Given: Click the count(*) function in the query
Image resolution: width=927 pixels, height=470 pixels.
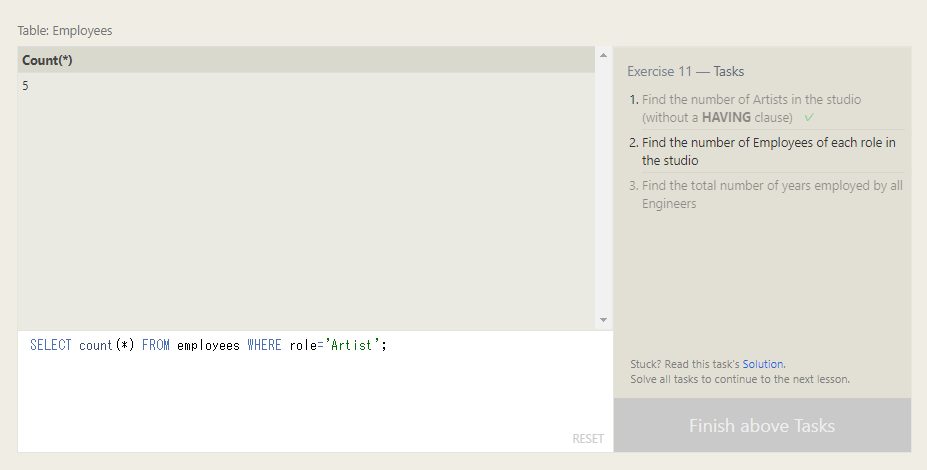Looking at the screenshot, I should tap(107, 345).
